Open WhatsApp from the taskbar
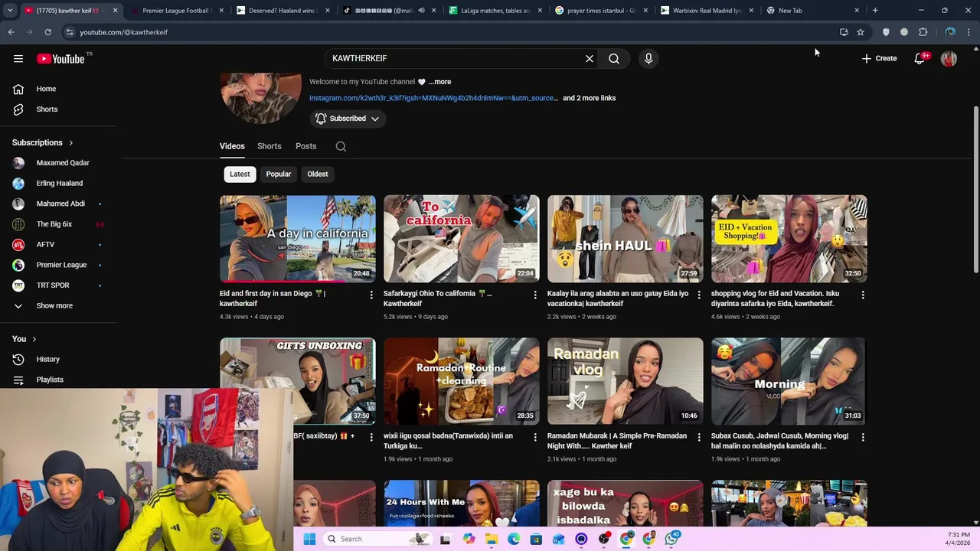 click(x=671, y=539)
